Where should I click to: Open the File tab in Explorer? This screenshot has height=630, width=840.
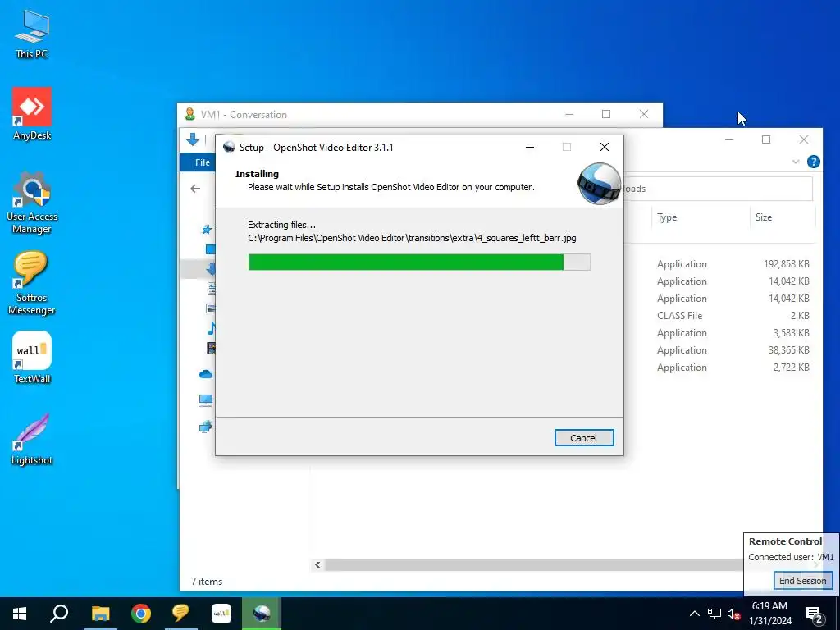point(203,162)
